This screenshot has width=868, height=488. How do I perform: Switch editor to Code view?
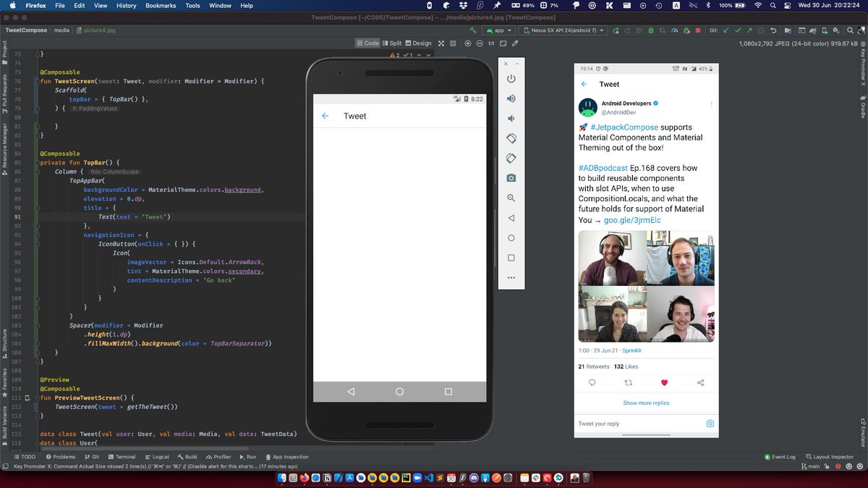click(368, 43)
